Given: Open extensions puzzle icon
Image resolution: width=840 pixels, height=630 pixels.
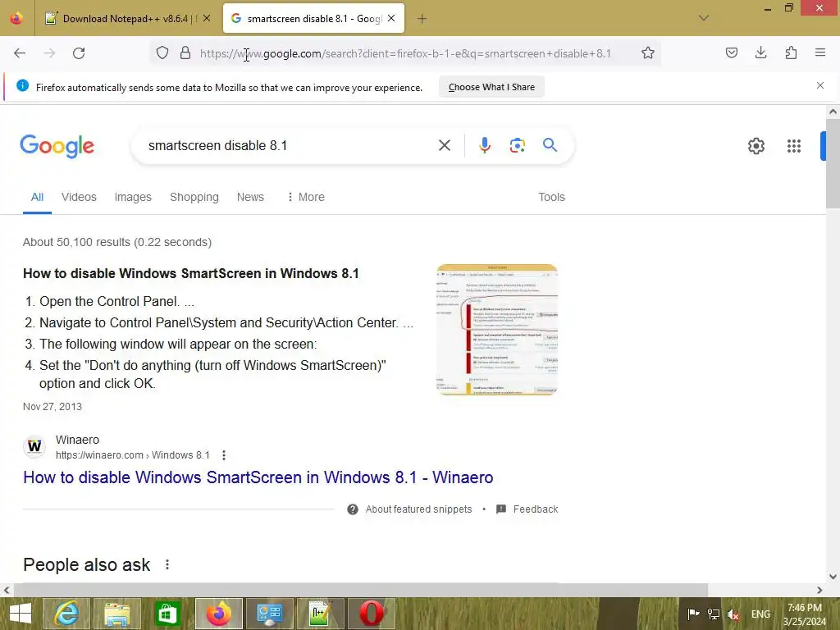Looking at the screenshot, I should [x=791, y=52].
